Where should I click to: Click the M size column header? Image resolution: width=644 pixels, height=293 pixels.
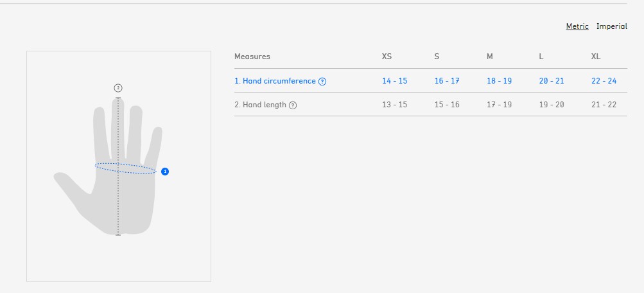coord(490,57)
